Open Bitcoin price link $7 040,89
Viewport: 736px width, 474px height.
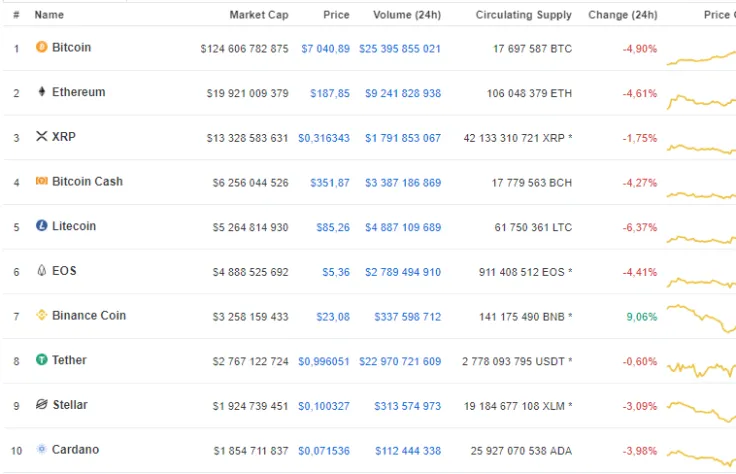[325, 49]
